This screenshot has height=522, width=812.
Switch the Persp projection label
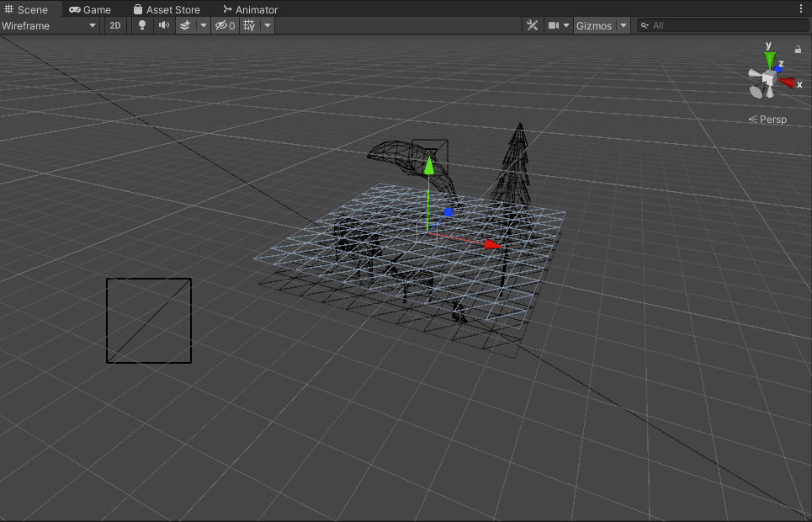768,120
